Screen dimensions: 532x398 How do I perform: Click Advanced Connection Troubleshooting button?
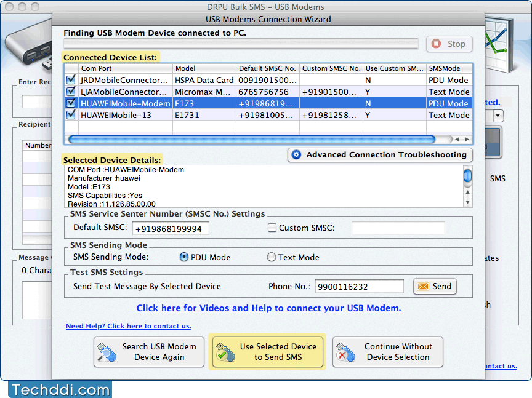coord(380,155)
